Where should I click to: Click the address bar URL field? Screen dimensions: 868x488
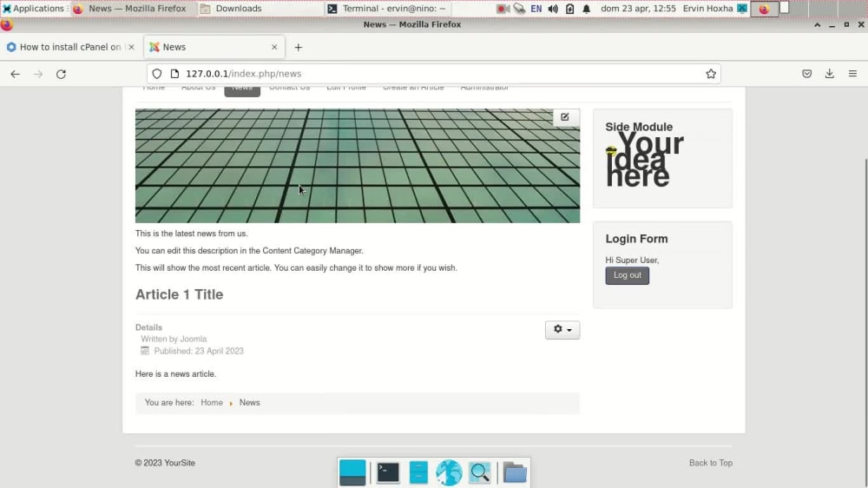433,74
